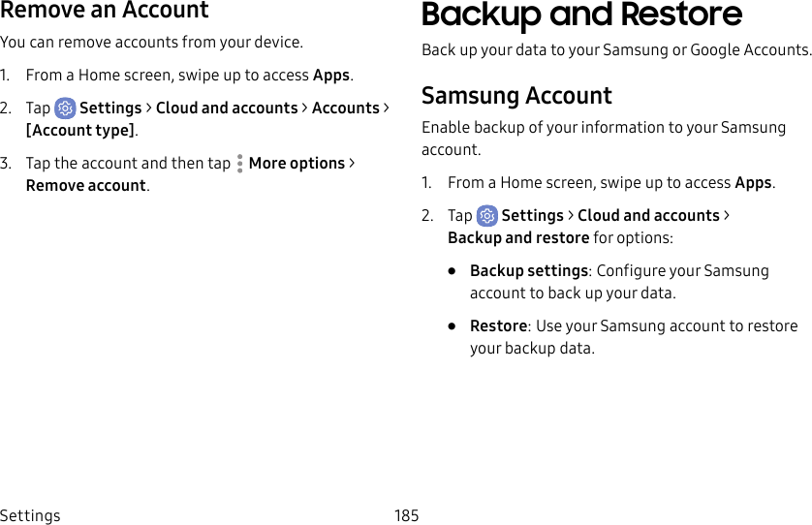Click the page number 185

pyautogui.click(x=407, y=515)
